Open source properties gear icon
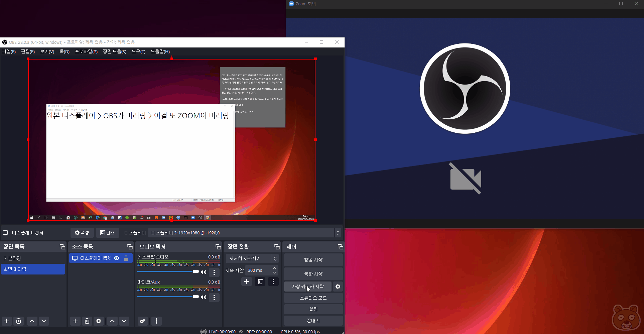 (x=99, y=321)
